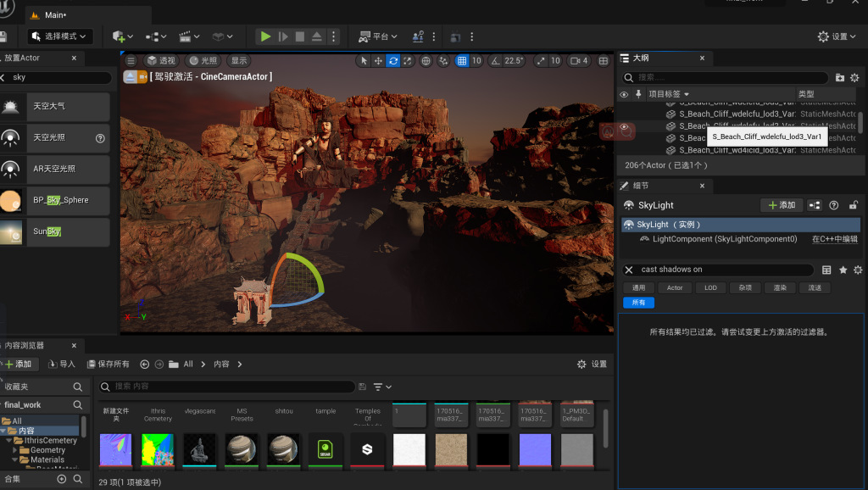Open the play options three-dot menu
The height and width of the screenshot is (490, 868).
click(333, 36)
